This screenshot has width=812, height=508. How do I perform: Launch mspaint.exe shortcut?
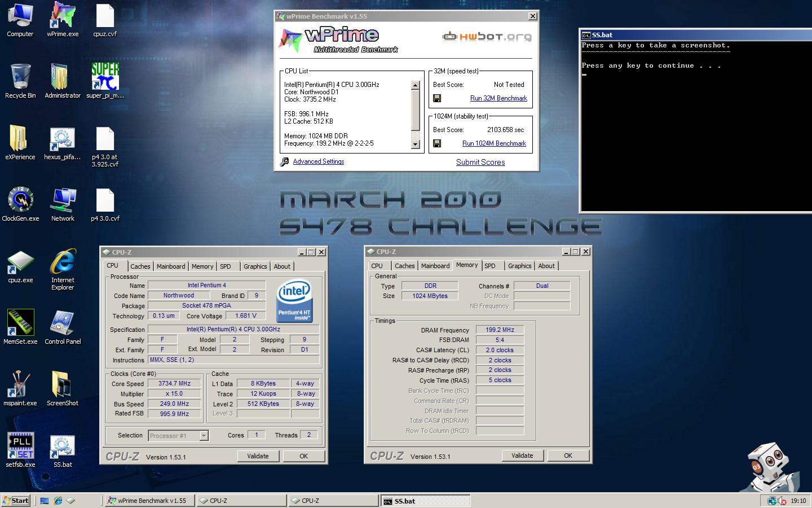pos(20,384)
